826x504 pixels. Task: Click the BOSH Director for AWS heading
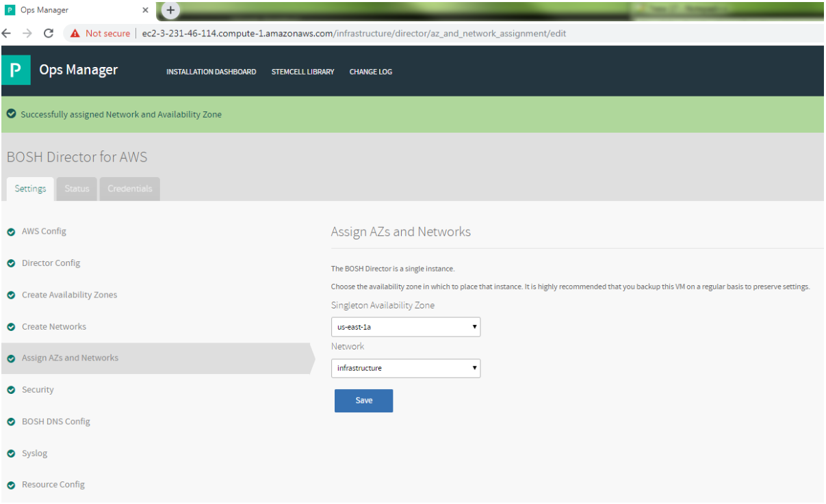click(77, 157)
